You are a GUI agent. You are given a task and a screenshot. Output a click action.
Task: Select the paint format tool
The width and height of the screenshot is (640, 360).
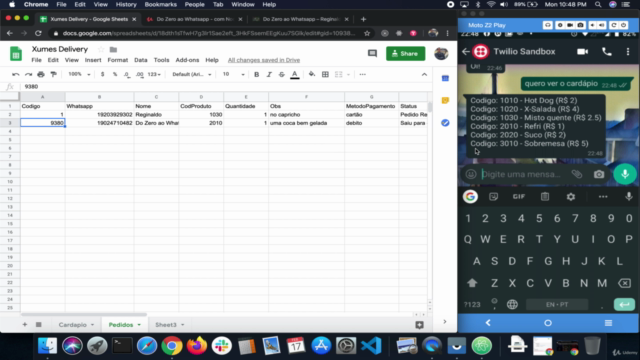coord(53,74)
